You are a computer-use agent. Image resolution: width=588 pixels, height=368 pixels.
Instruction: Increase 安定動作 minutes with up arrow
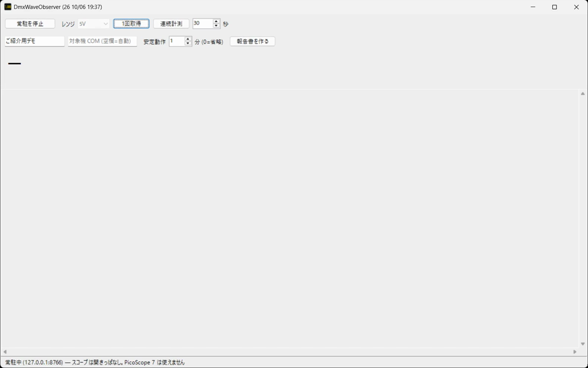188,39
